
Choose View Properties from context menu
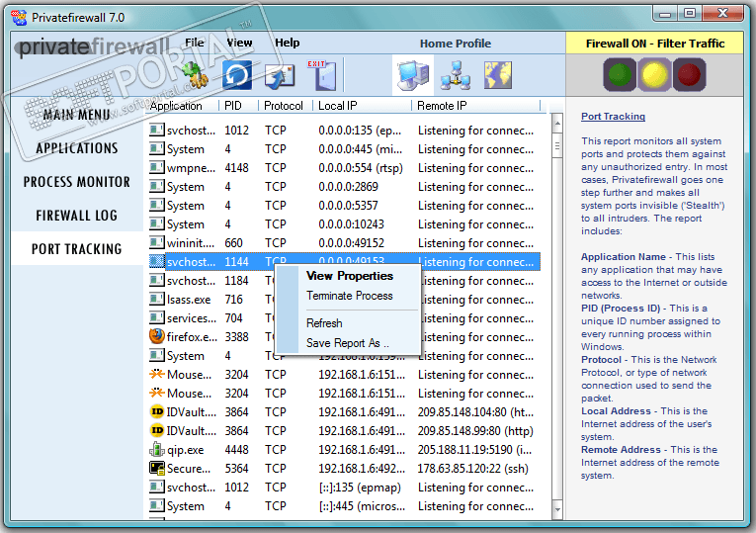coord(350,276)
